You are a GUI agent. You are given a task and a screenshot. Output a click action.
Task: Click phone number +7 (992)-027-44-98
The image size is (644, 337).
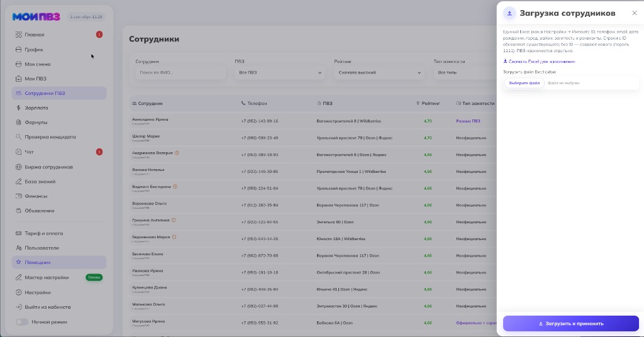(259, 306)
